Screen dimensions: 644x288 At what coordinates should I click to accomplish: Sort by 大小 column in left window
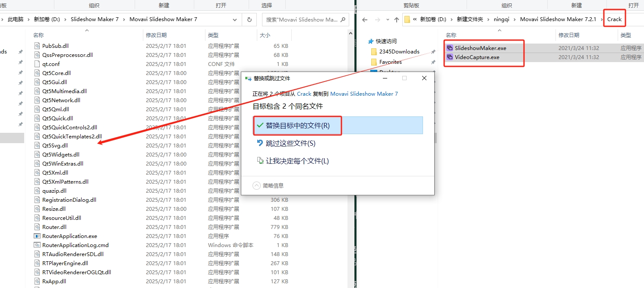[x=265, y=35]
